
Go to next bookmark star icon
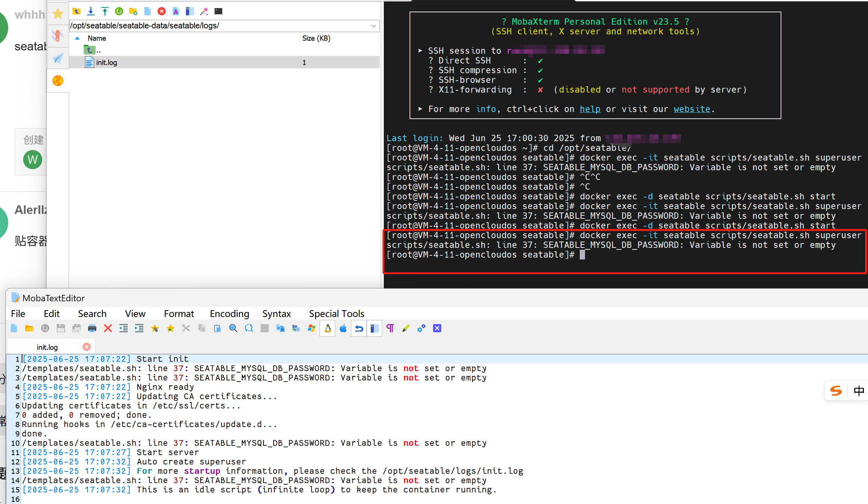click(171, 328)
